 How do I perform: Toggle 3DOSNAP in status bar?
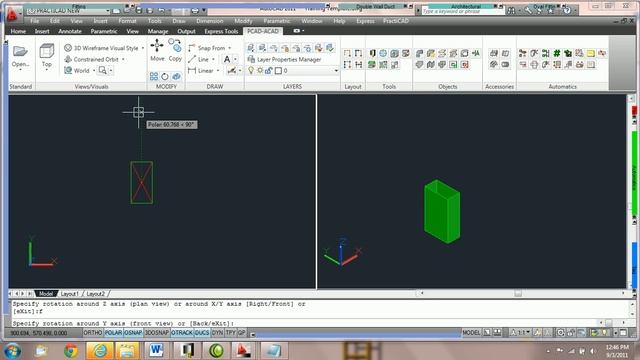[x=157, y=333]
